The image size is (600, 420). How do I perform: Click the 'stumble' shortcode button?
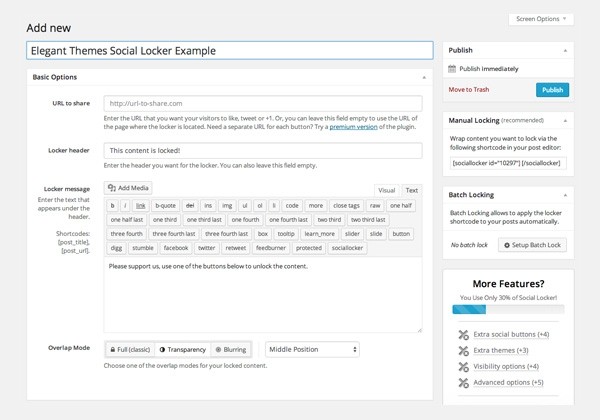click(x=143, y=248)
